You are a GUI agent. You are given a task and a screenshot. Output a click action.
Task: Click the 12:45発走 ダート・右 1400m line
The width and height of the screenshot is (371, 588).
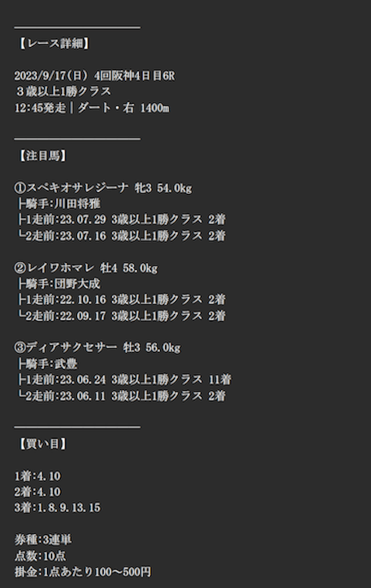point(92,108)
